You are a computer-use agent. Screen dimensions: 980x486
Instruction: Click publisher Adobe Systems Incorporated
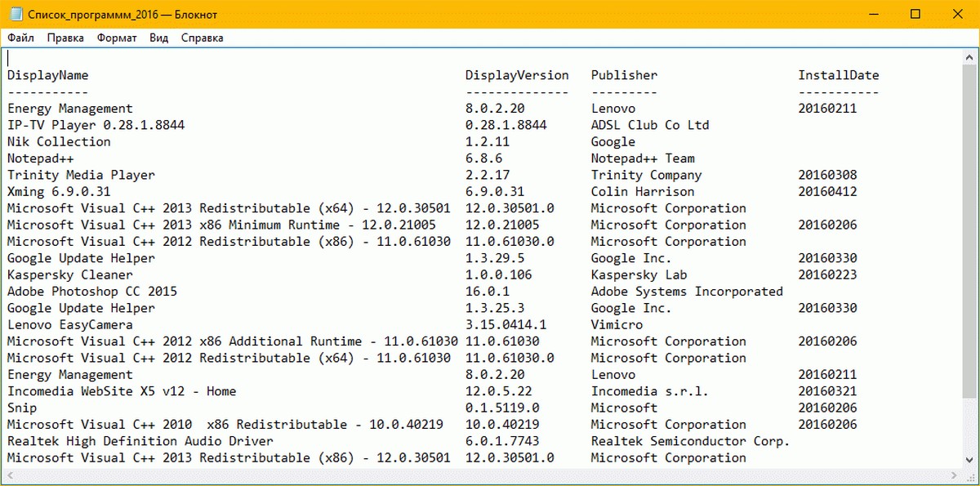(x=687, y=292)
